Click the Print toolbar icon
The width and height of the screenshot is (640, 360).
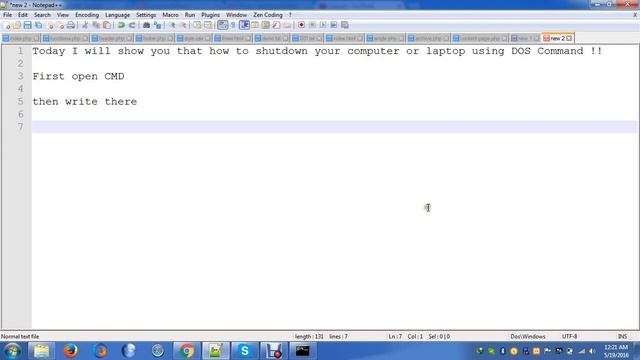click(x=71, y=25)
